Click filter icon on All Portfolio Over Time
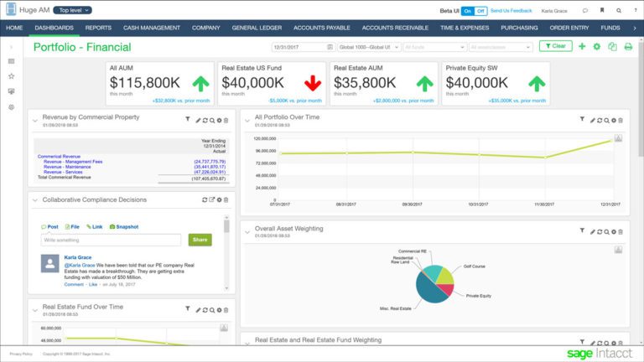644x362 pixels. [581, 120]
